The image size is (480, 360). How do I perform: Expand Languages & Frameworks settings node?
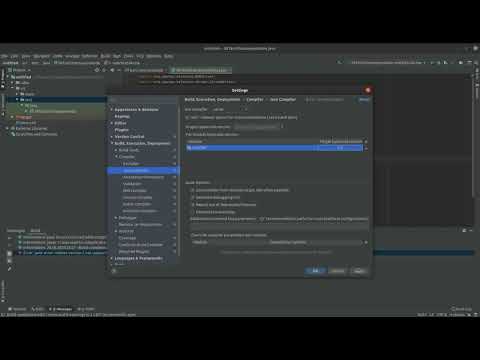112,258
